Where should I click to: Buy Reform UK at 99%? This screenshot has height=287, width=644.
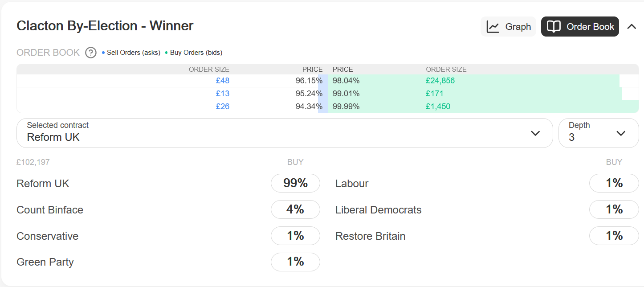tap(295, 183)
